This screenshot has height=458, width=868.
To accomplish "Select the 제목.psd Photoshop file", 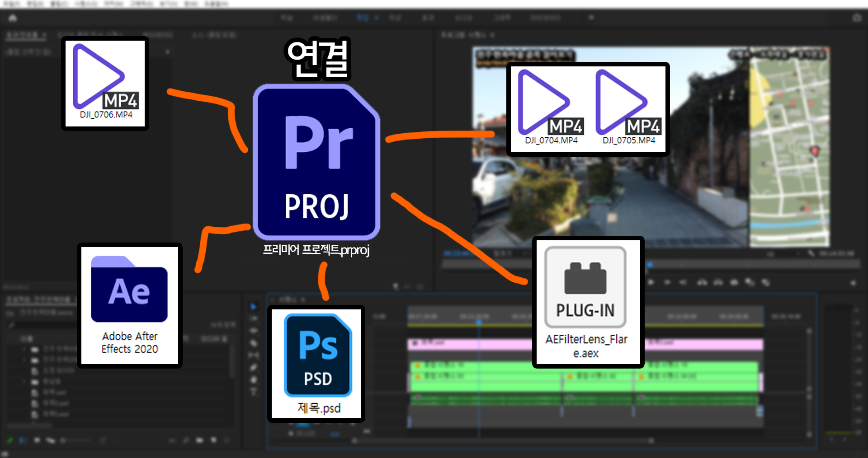I will coord(316,364).
